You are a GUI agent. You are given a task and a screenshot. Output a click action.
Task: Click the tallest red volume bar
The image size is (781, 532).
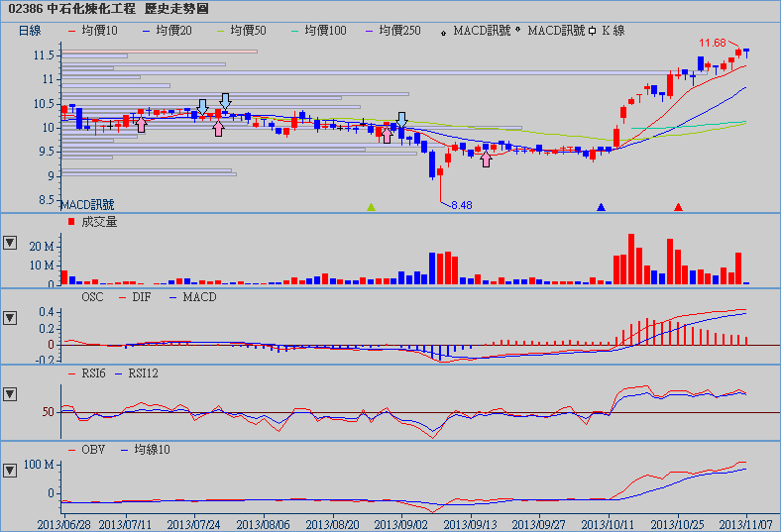631,260
